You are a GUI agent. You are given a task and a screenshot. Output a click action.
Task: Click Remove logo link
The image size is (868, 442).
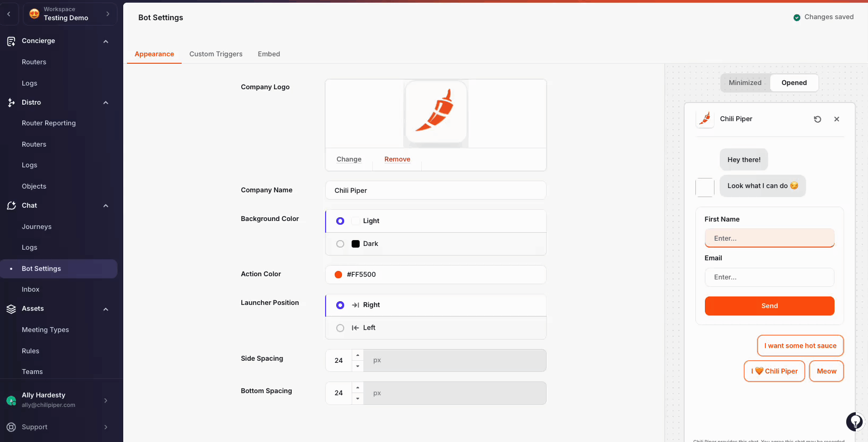pyautogui.click(x=397, y=159)
